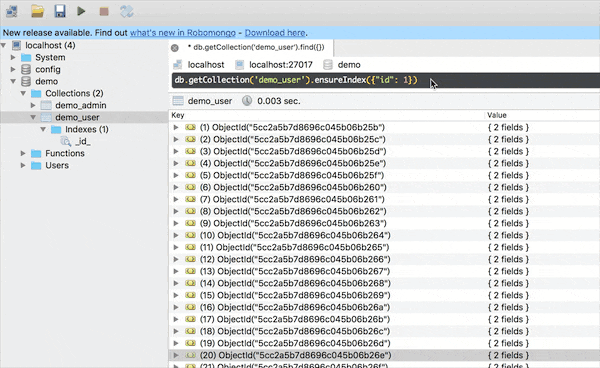
Task: Expand document (2) ending b25c
Action: (x=176, y=139)
